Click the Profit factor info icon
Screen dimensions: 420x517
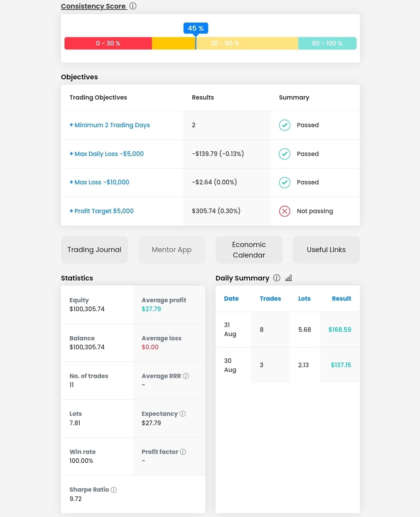pyautogui.click(x=183, y=452)
